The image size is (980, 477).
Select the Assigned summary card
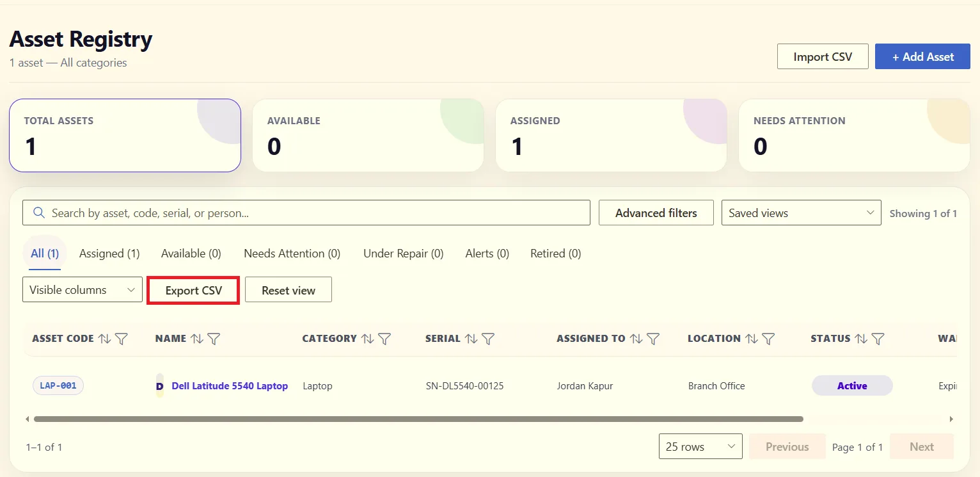click(x=611, y=135)
